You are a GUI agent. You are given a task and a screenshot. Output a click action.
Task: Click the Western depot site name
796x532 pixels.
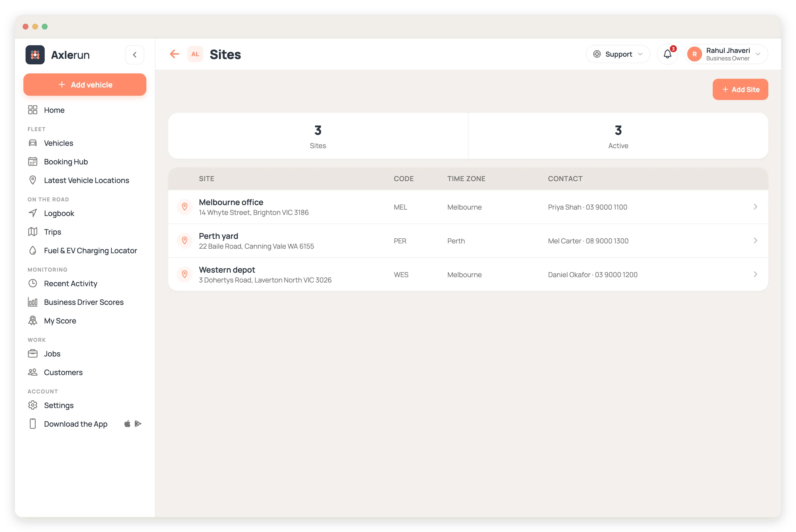click(x=227, y=270)
